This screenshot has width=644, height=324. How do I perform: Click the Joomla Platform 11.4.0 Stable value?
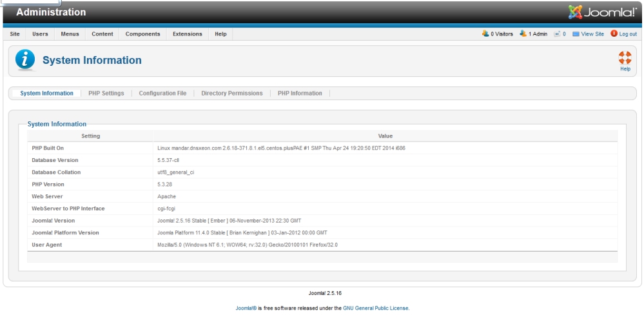[242, 233]
